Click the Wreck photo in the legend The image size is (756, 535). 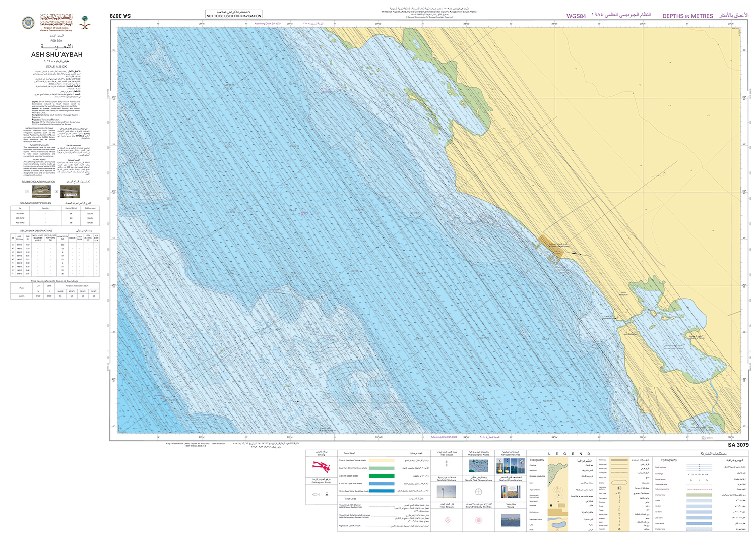pyautogui.click(x=511, y=519)
